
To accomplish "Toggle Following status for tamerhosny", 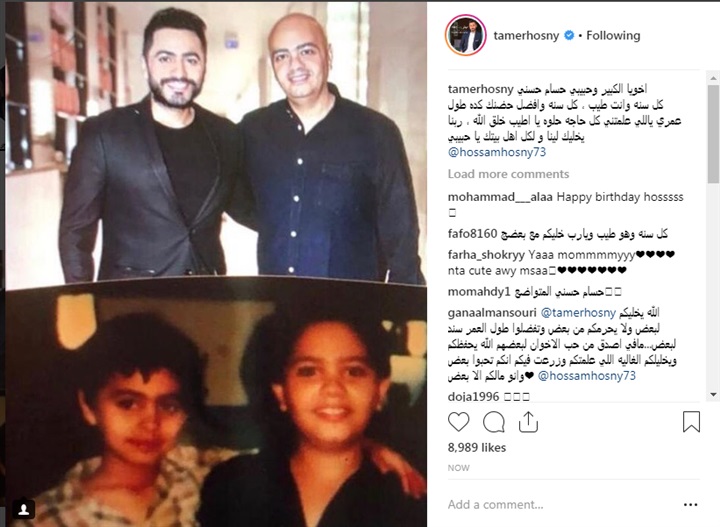I will click(x=613, y=35).
